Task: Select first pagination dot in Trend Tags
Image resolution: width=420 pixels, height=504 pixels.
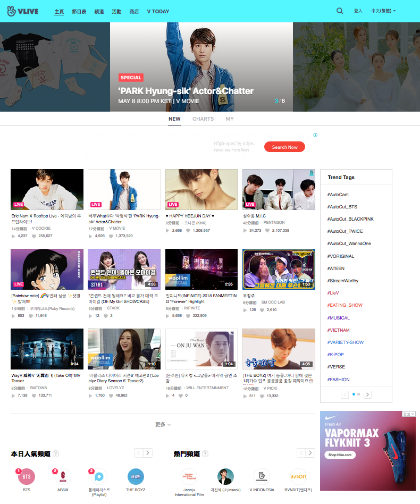Action: click(354, 394)
